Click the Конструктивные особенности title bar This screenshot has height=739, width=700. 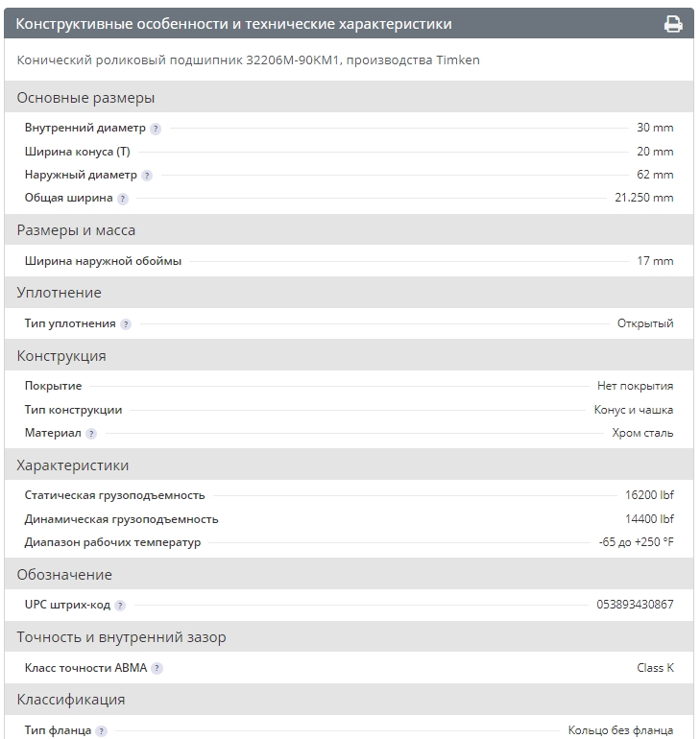tap(234, 24)
